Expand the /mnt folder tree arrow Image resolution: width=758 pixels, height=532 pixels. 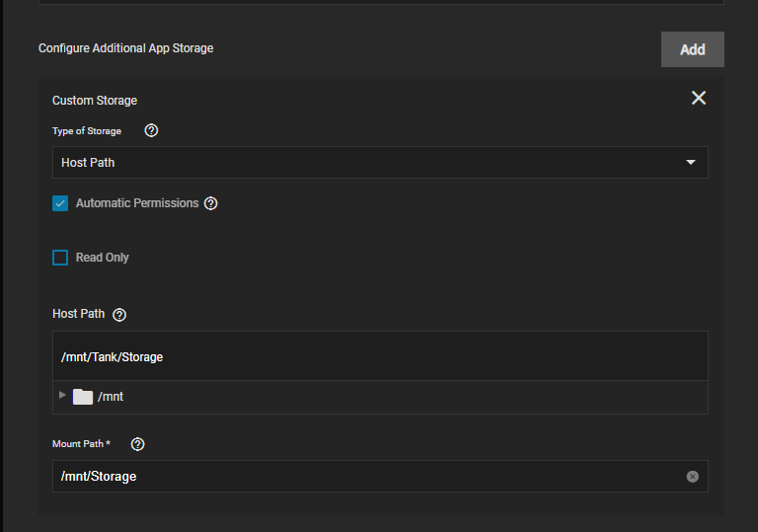pos(62,395)
